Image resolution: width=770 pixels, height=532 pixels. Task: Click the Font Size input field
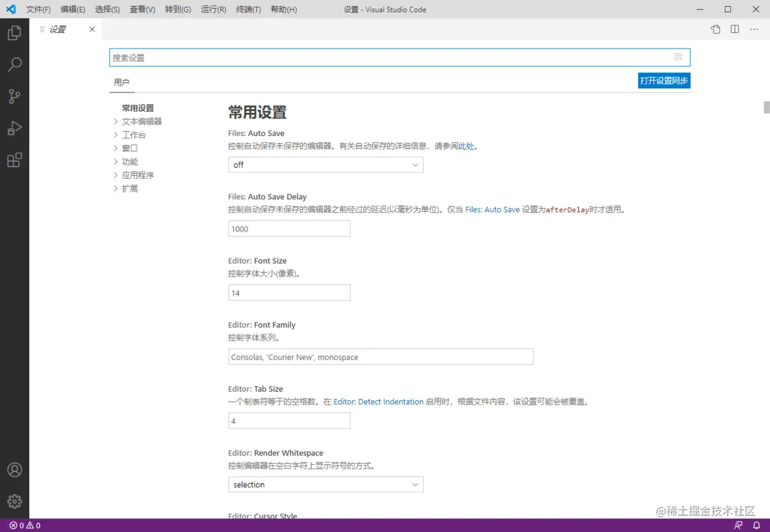coord(289,292)
